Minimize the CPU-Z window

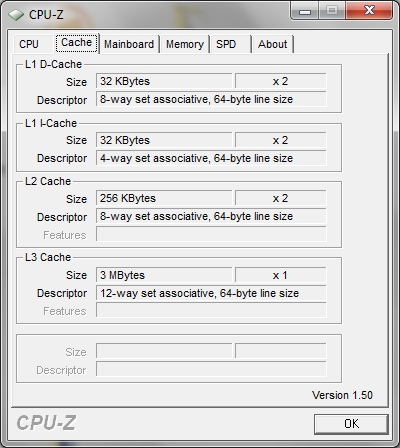click(x=305, y=11)
